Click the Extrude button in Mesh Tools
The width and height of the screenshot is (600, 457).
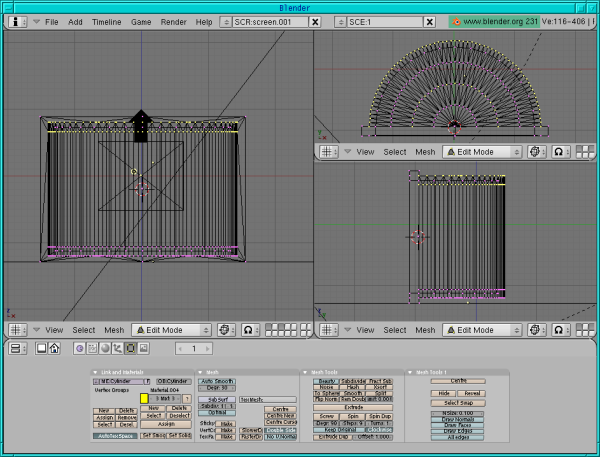point(354,408)
